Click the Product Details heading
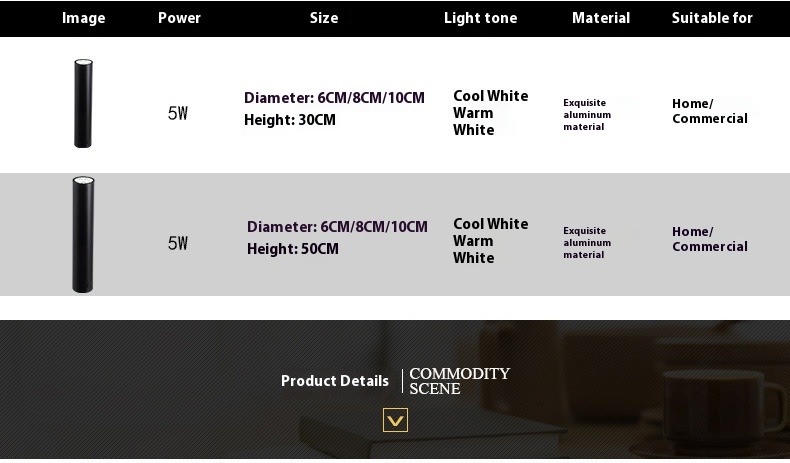 pos(335,381)
